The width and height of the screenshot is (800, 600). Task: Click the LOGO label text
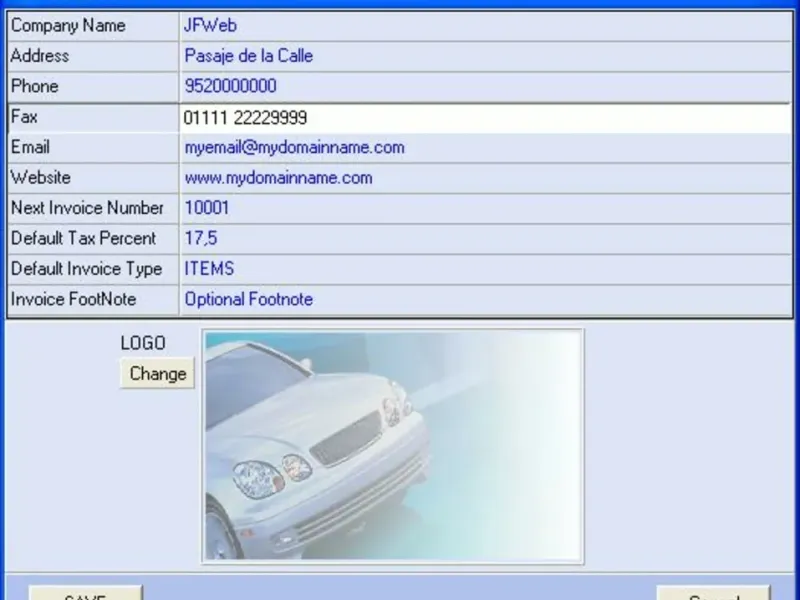143,343
